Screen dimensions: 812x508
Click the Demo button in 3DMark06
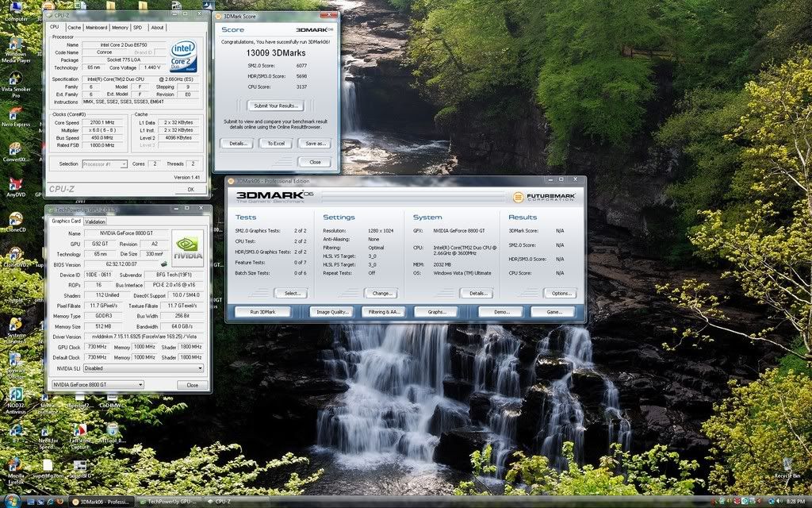pyautogui.click(x=501, y=312)
